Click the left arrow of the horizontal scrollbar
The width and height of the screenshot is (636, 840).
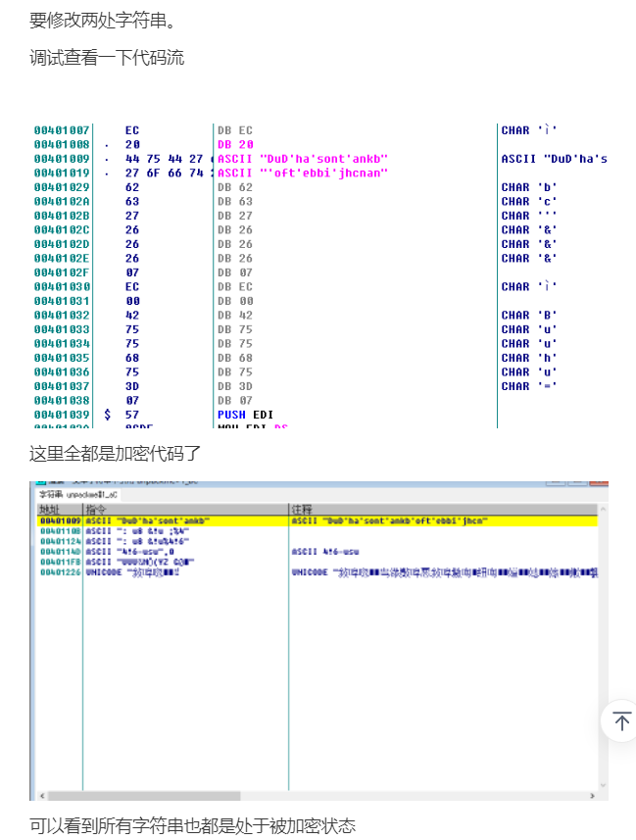click(38, 795)
